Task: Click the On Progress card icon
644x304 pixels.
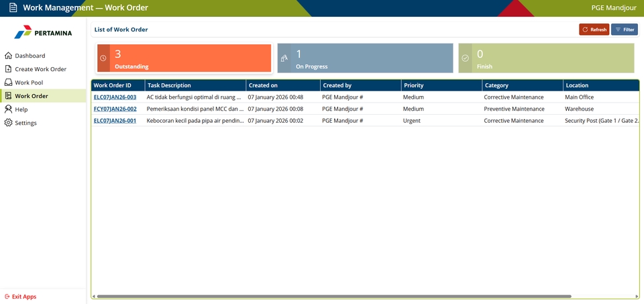Action: coord(284,58)
